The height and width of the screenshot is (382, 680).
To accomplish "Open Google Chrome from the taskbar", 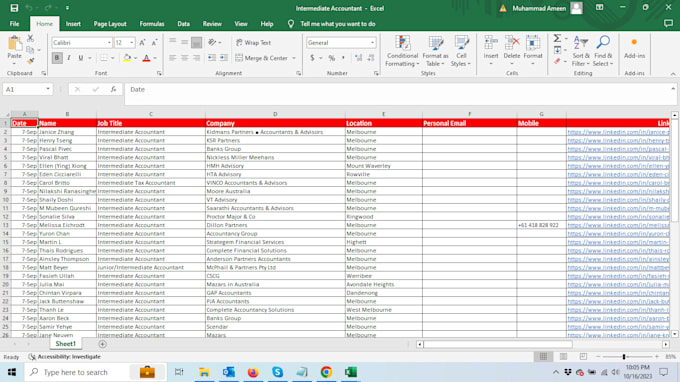I will click(326, 372).
